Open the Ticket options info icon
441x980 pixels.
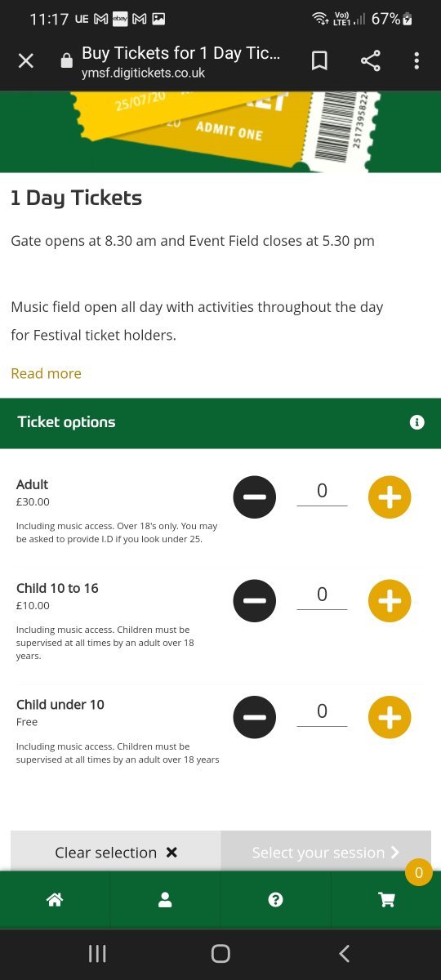(417, 422)
